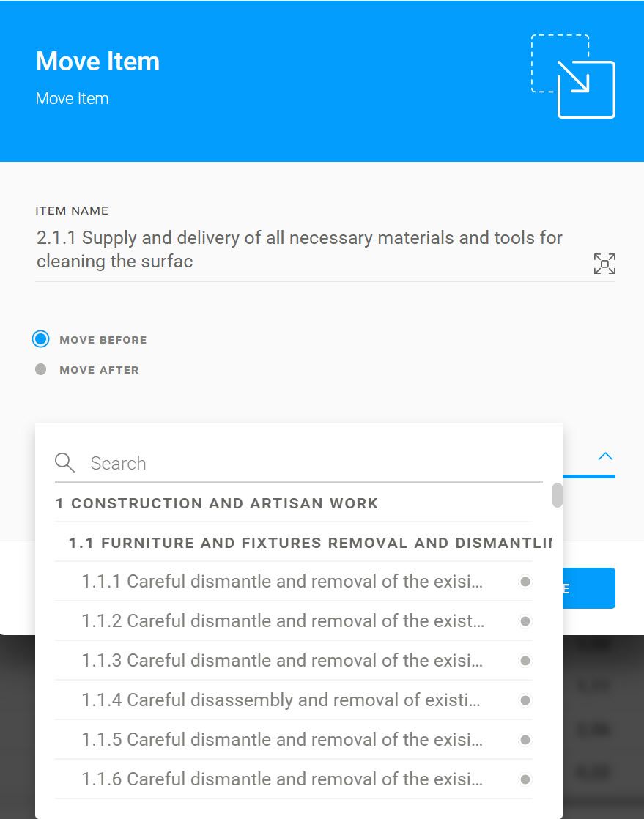Screen dimensions: 644x819
Task: Click the Move Item header icon
Action: 573,77
